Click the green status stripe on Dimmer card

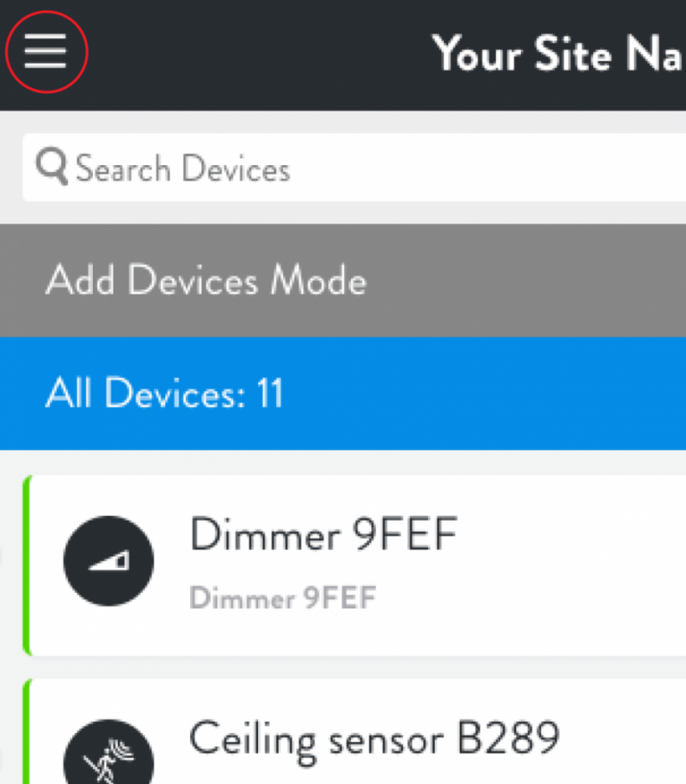[x=27, y=565]
